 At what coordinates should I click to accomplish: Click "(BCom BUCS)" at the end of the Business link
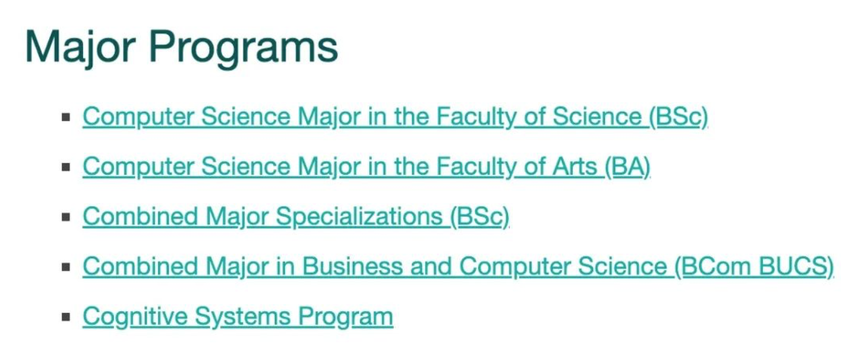(x=754, y=267)
